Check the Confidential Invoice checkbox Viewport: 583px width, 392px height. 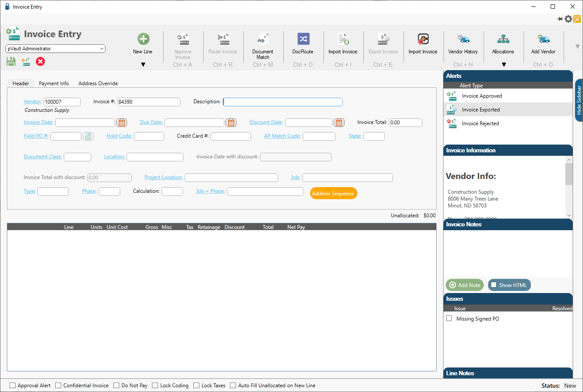58,386
